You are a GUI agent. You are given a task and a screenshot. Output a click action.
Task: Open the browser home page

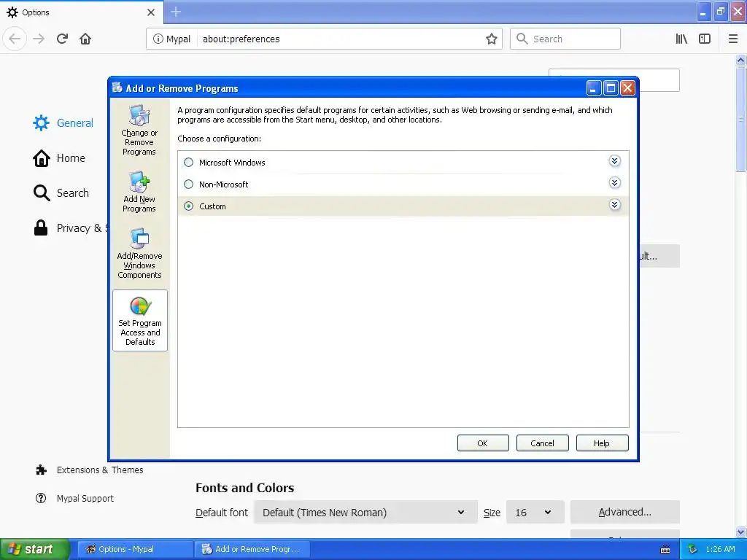85,39
